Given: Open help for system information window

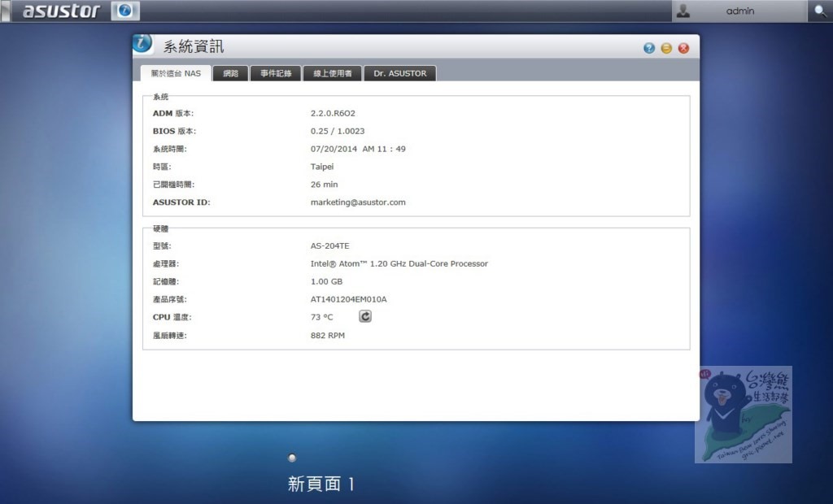Looking at the screenshot, I should click(649, 48).
